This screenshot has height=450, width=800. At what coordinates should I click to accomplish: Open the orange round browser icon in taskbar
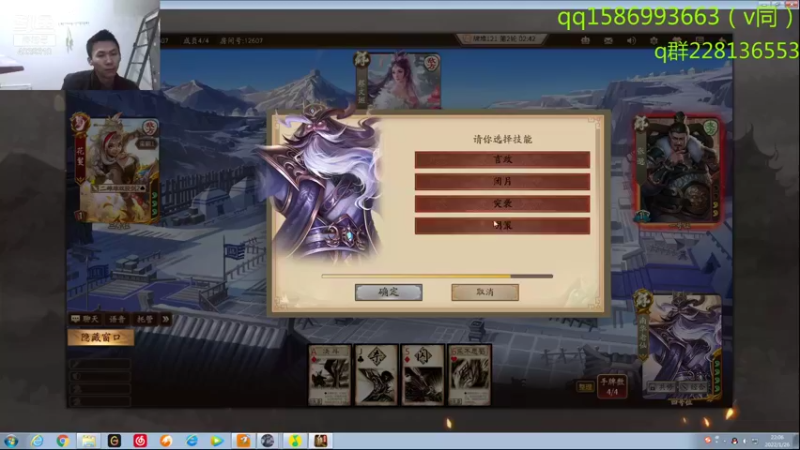coord(166,441)
